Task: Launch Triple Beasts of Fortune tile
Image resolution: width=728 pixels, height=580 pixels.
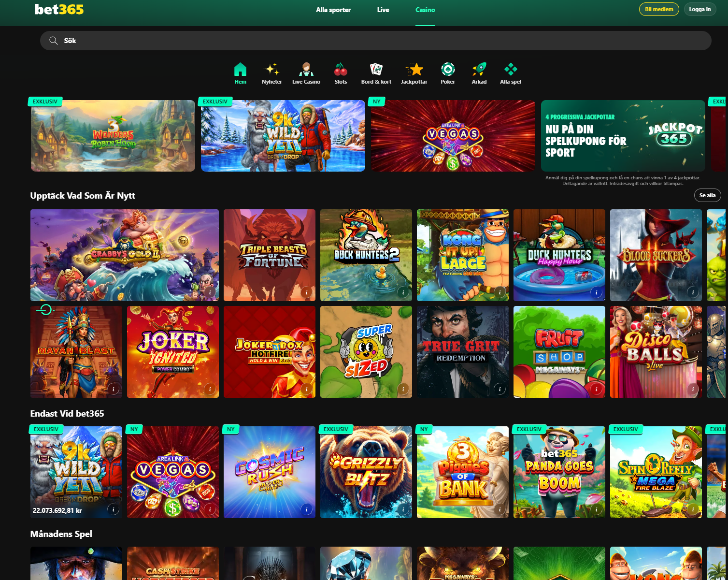Action: point(270,255)
